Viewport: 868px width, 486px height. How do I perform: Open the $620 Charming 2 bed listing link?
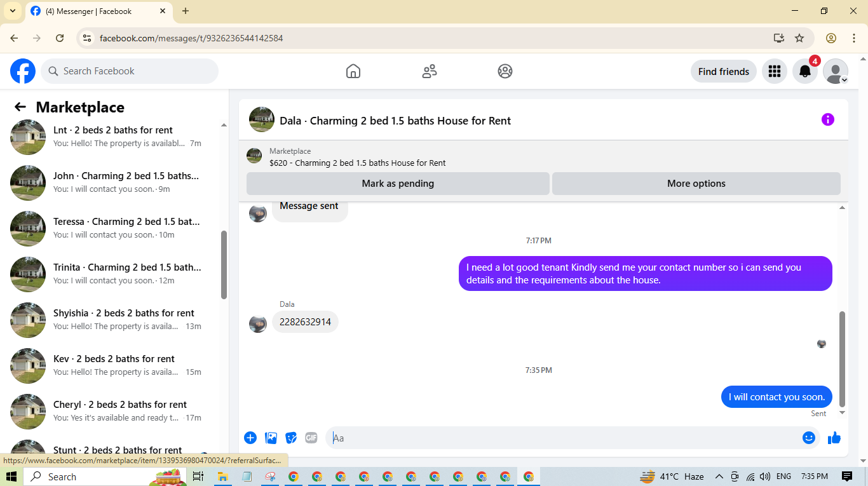(x=357, y=163)
